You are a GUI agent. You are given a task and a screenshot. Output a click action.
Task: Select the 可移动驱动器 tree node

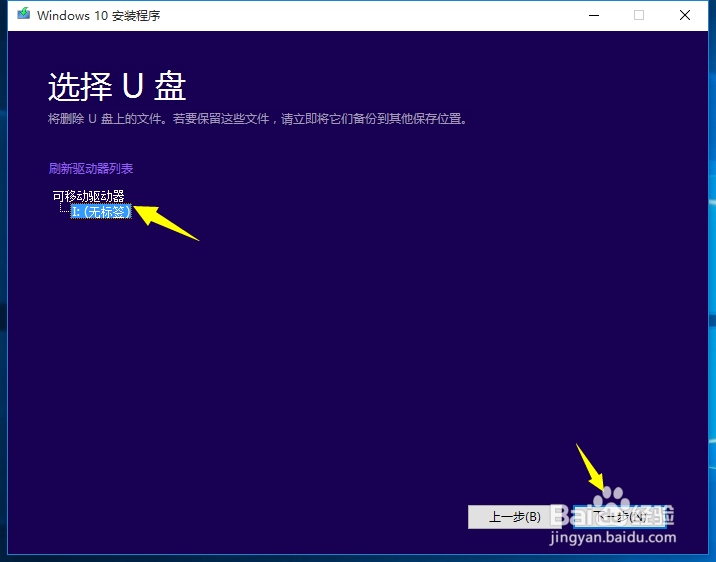coord(89,196)
